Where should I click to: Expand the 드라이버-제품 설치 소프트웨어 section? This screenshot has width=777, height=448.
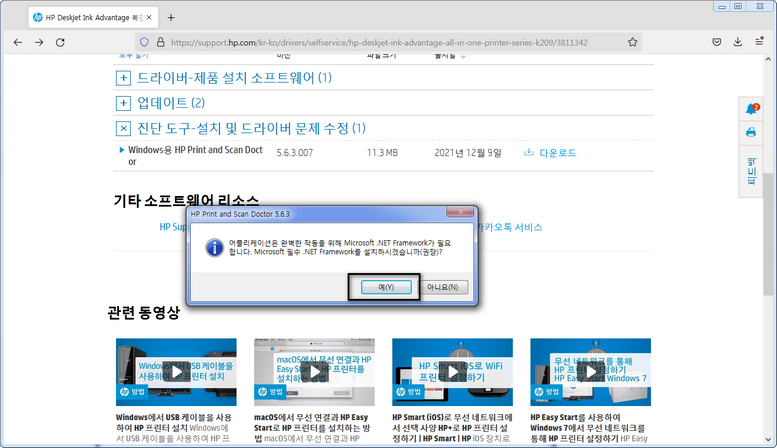[x=123, y=78]
